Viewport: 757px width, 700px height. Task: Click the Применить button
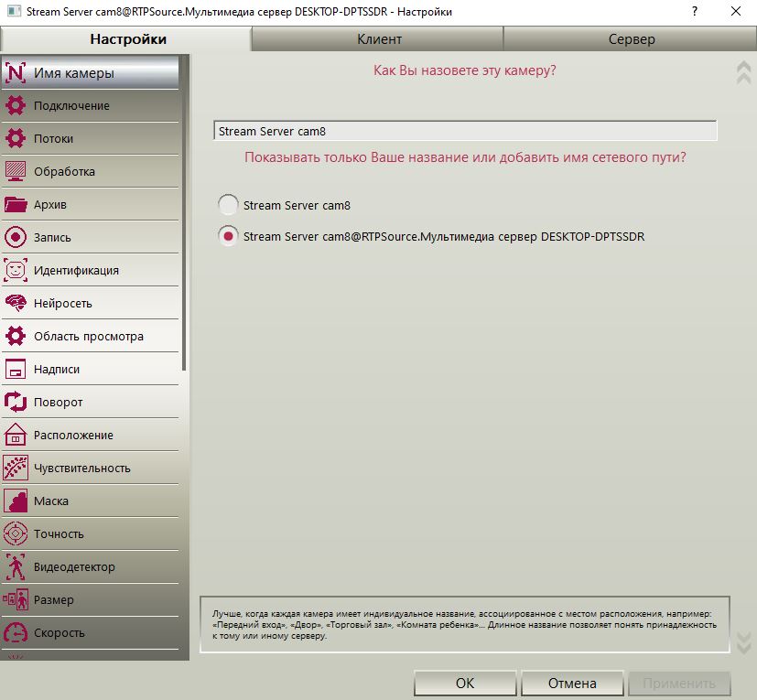click(679, 684)
